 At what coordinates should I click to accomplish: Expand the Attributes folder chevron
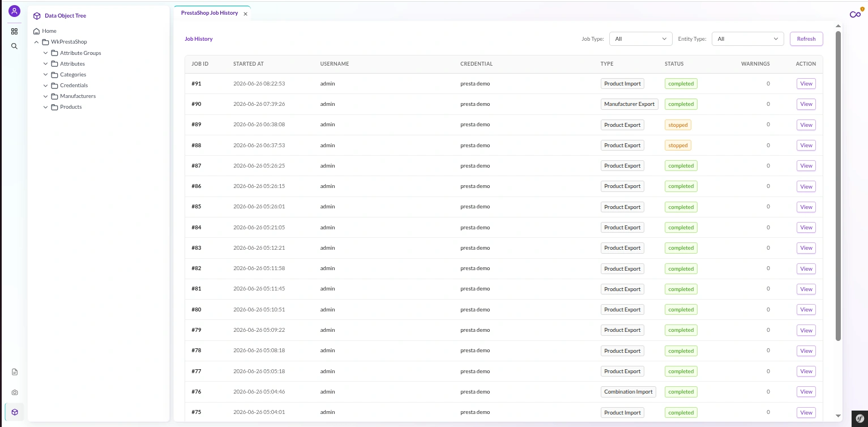click(x=46, y=64)
